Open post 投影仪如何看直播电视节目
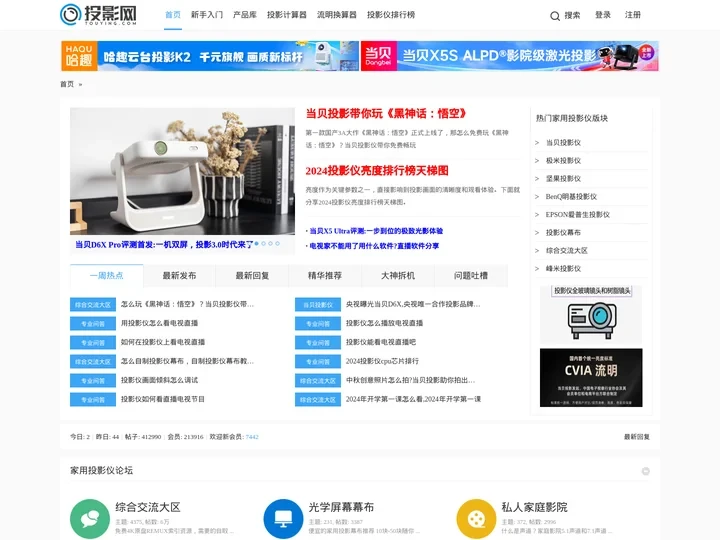720x540 pixels. pos(163,399)
